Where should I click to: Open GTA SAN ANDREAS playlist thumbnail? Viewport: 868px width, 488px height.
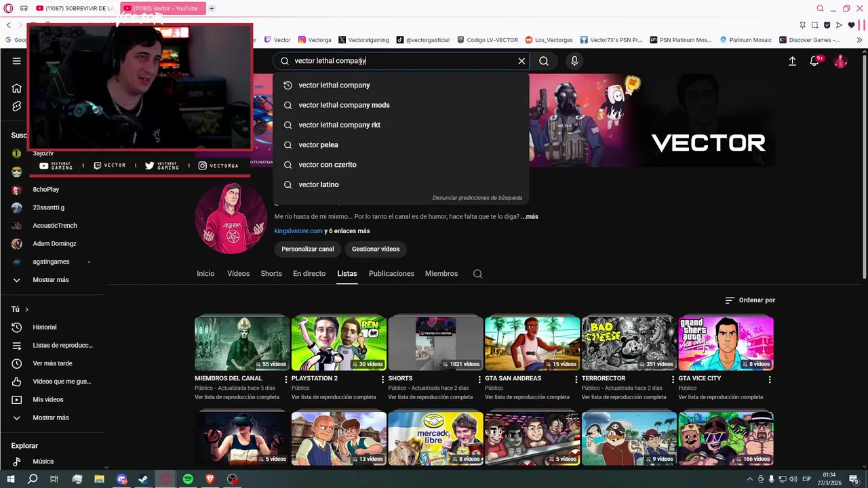tap(532, 343)
